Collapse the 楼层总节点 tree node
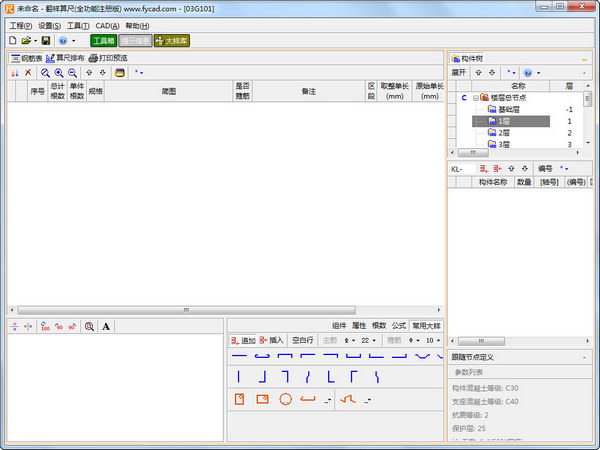 point(477,98)
